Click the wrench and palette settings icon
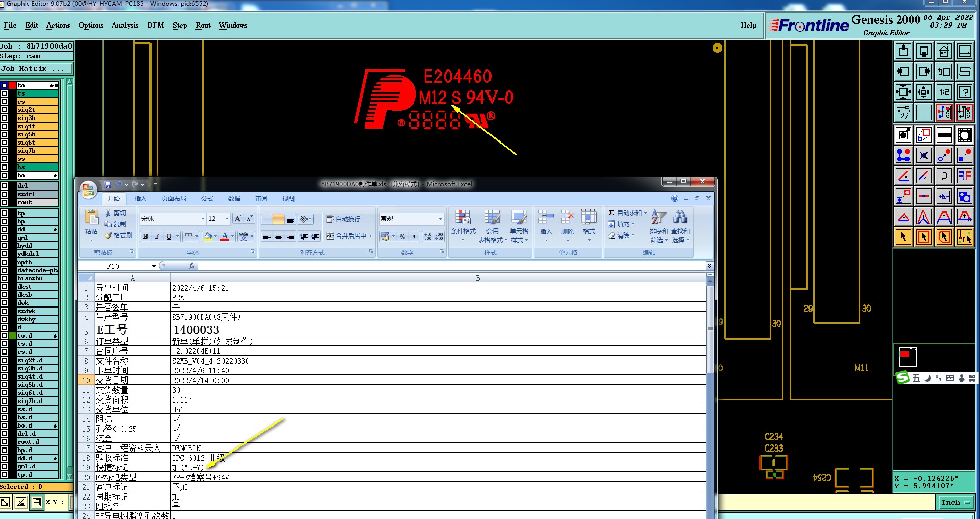The image size is (980, 519). [903, 112]
